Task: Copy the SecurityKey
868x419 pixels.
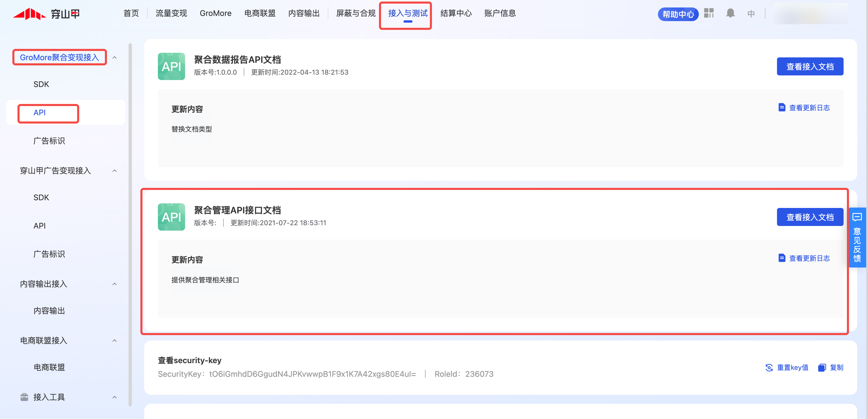Action: coord(831,367)
